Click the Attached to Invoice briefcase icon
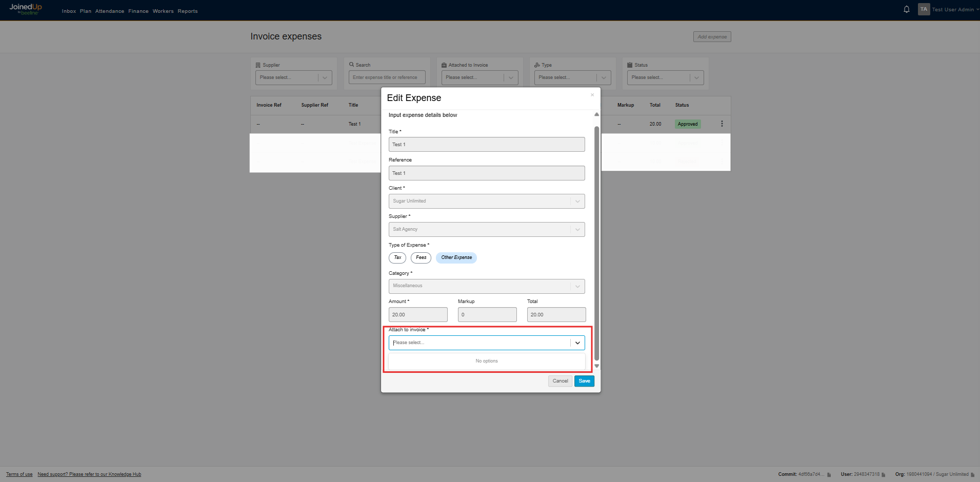Screen dimensions: 980x482 pyautogui.click(x=444, y=65)
